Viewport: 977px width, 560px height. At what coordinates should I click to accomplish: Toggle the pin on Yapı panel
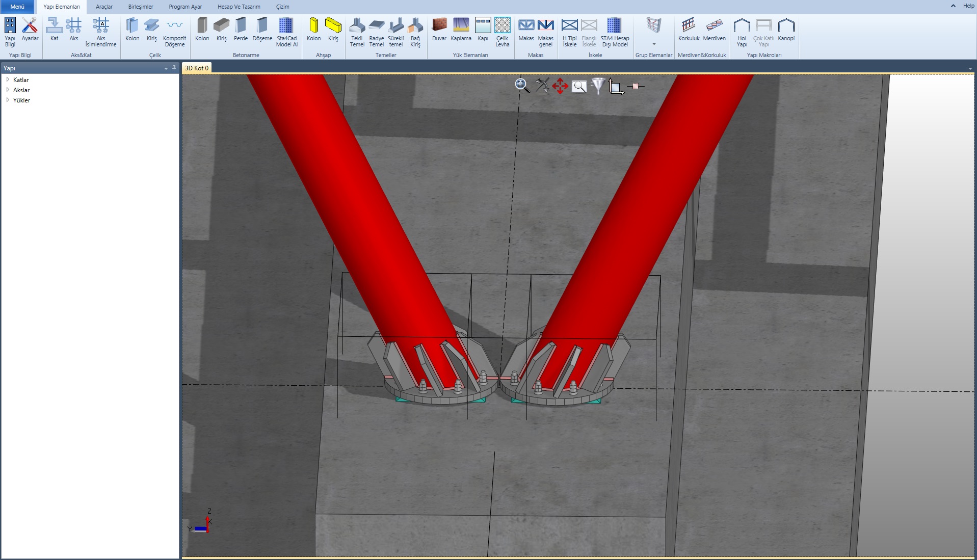[174, 68]
